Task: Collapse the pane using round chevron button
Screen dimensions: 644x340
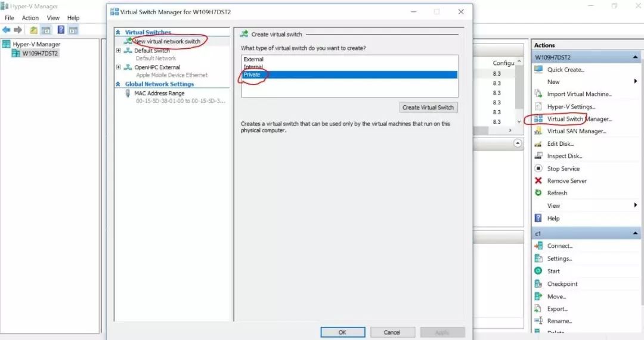Action: (x=518, y=143)
